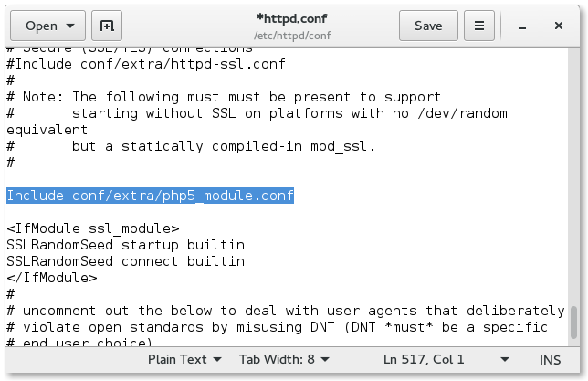Place cursor on <IfModule ssl_module> line

click(93, 228)
